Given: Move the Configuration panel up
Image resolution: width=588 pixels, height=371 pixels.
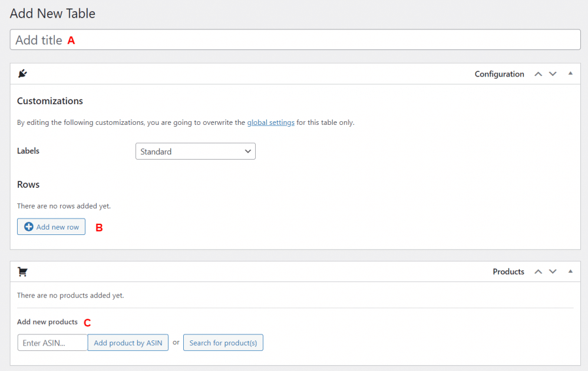Looking at the screenshot, I should point(538,74).
